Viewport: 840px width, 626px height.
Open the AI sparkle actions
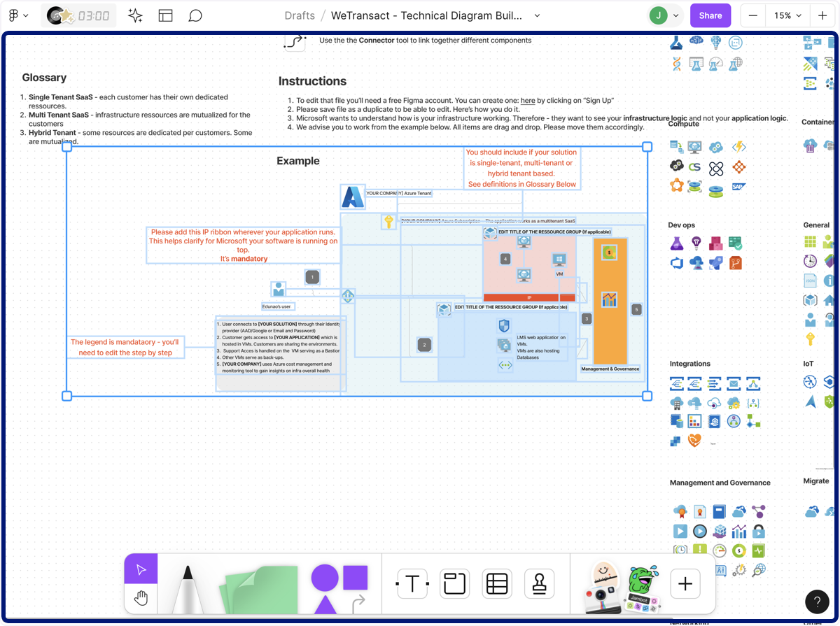136,15
